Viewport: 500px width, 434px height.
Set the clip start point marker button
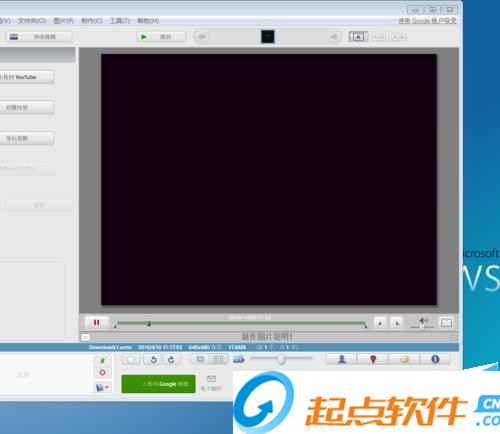point(379,323)
